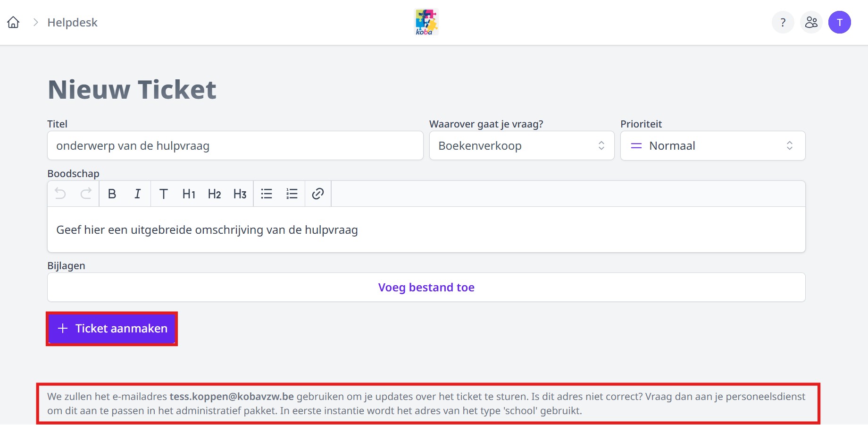Click the Titel input field

(235, 145)
